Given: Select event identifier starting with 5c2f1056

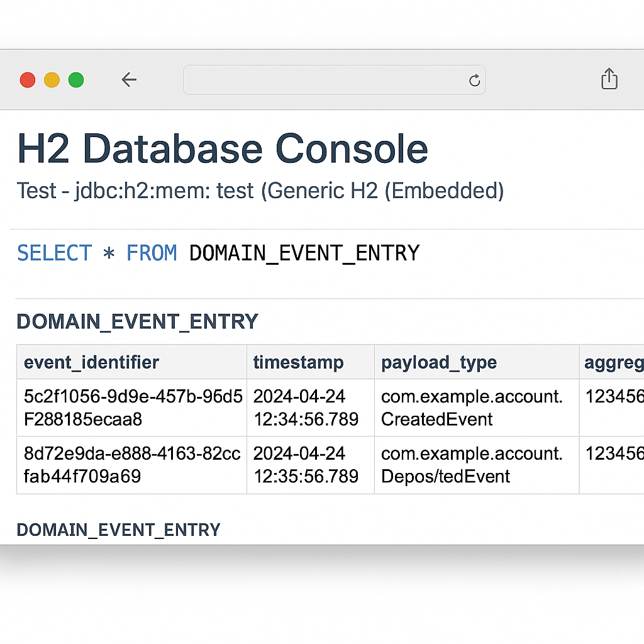Looking at the screenshot, I should 131,408.
